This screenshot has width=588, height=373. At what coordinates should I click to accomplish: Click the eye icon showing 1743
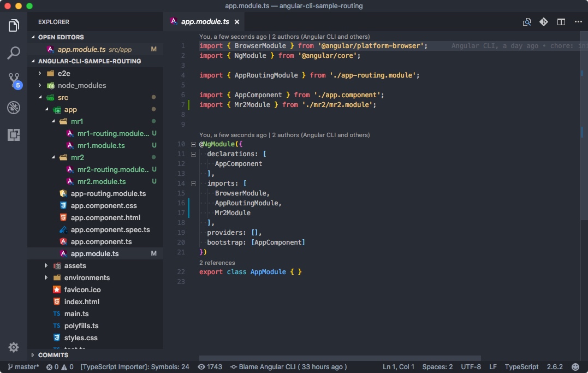pyautogui.click(x=210, y=366)
